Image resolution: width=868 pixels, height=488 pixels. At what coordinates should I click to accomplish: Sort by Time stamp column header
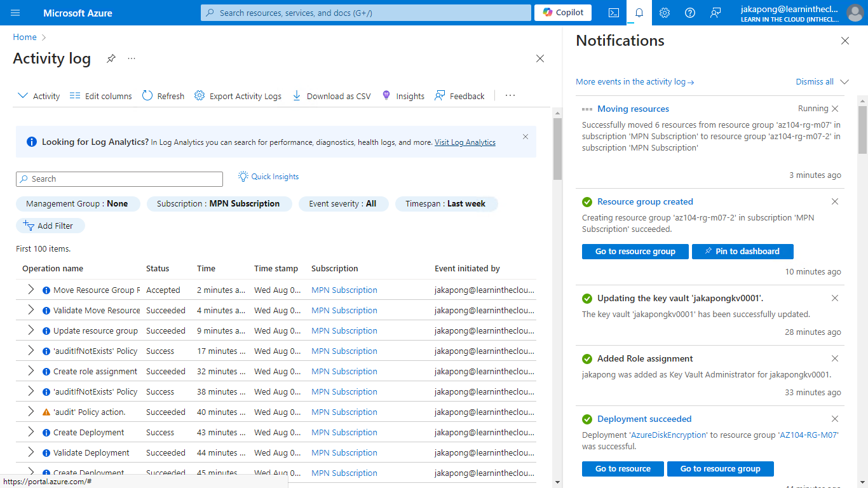point(276,269)
